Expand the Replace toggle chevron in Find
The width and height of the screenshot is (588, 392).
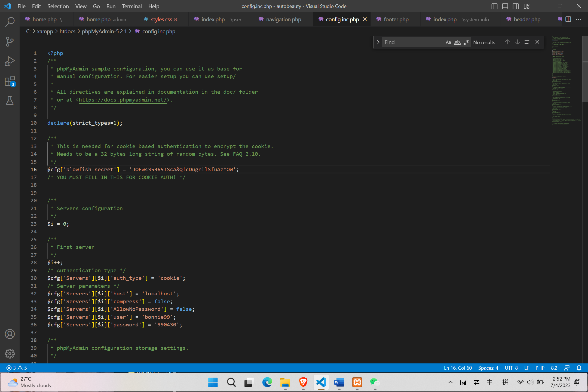pos(378,42)
